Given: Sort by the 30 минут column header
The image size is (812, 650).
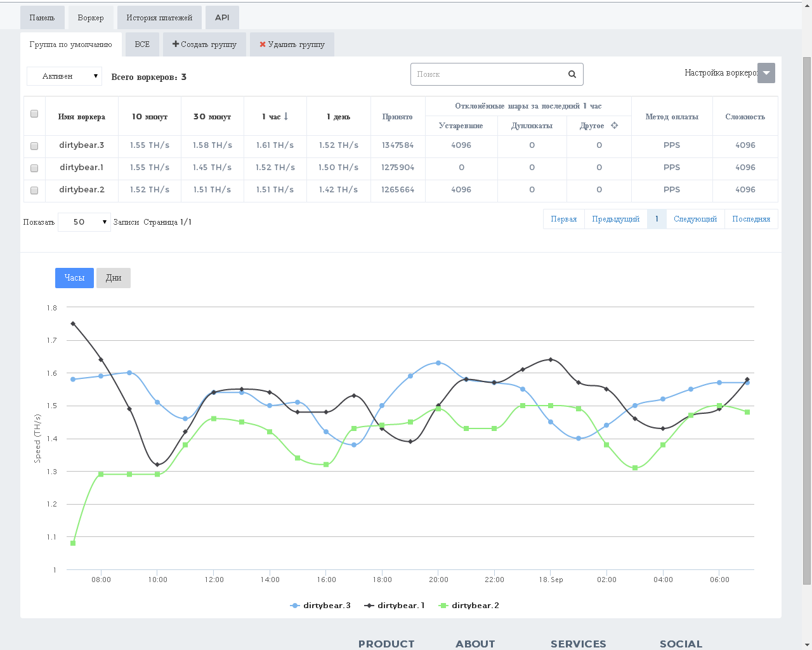Looking at the screenshot, I should [213, 117].
